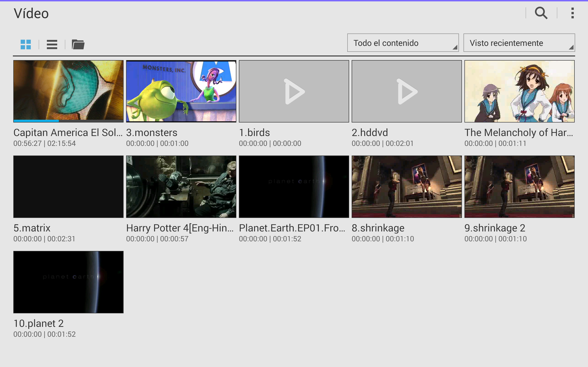Open the 8.shrinkage video thumbnail

pyautogui.click(x=407, y=186)
